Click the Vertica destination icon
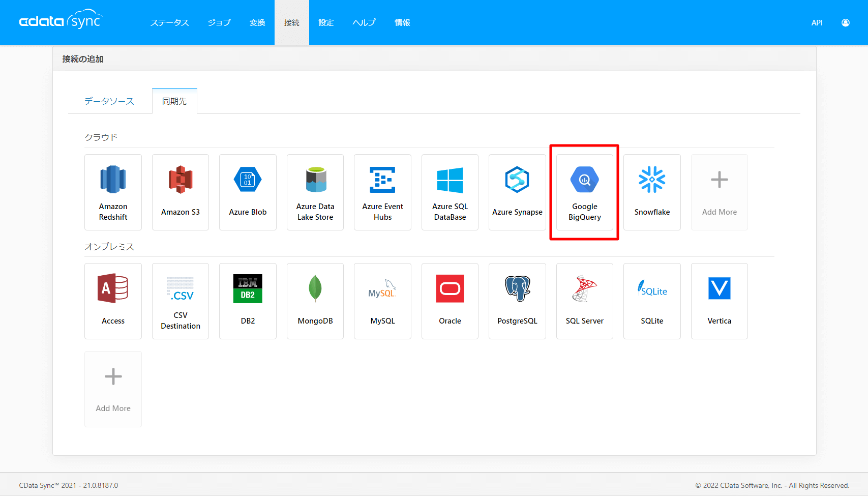This screenshot has width=868, height=496. pyautogui.click(x=719, y=288)
